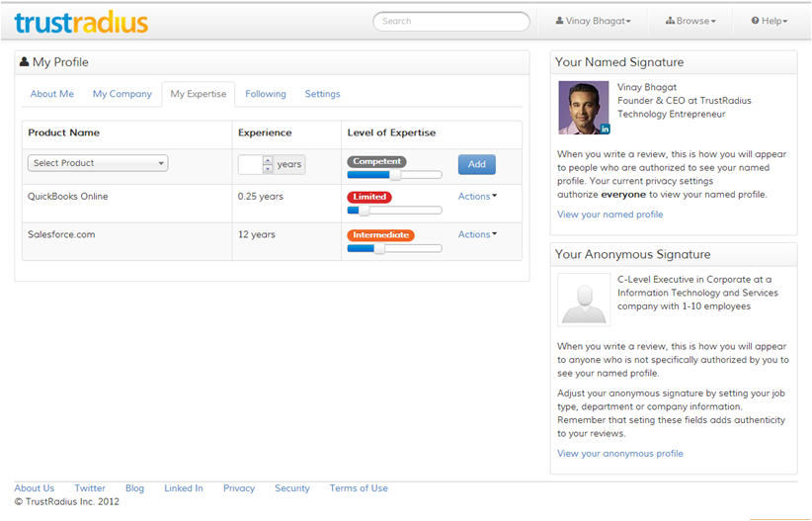Screen dimensions: 812x521
Task: Click the Limited level badge
Action: click(x=369, y=197)
